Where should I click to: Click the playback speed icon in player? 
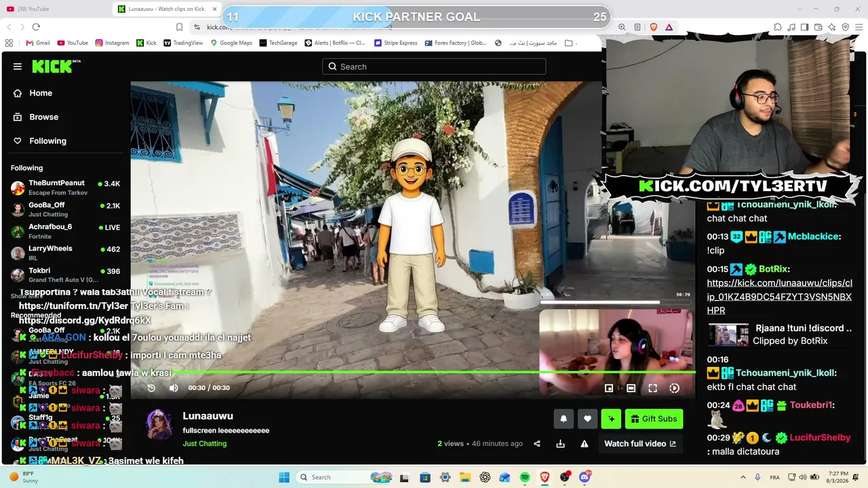(x=674, y=388)
